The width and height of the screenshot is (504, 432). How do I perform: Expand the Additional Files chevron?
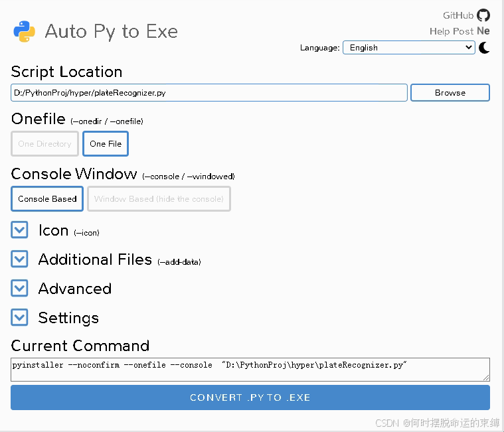19,259
